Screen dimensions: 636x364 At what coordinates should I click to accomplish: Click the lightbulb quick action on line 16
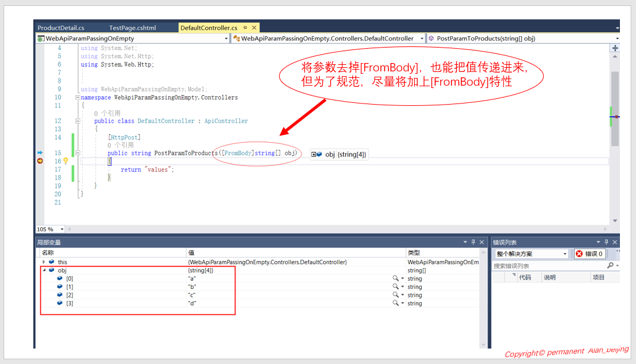(65, 161)
